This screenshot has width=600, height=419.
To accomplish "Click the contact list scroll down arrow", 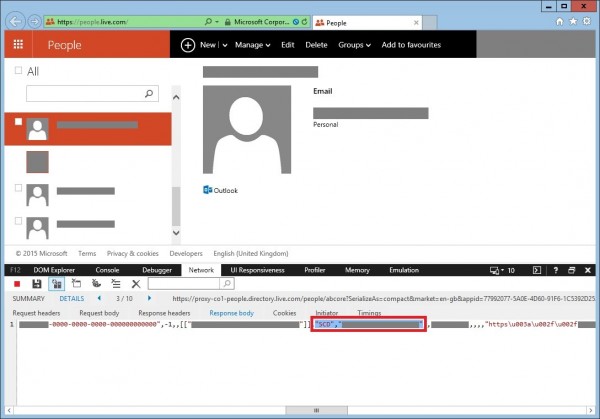I will (x=176, y=232).
